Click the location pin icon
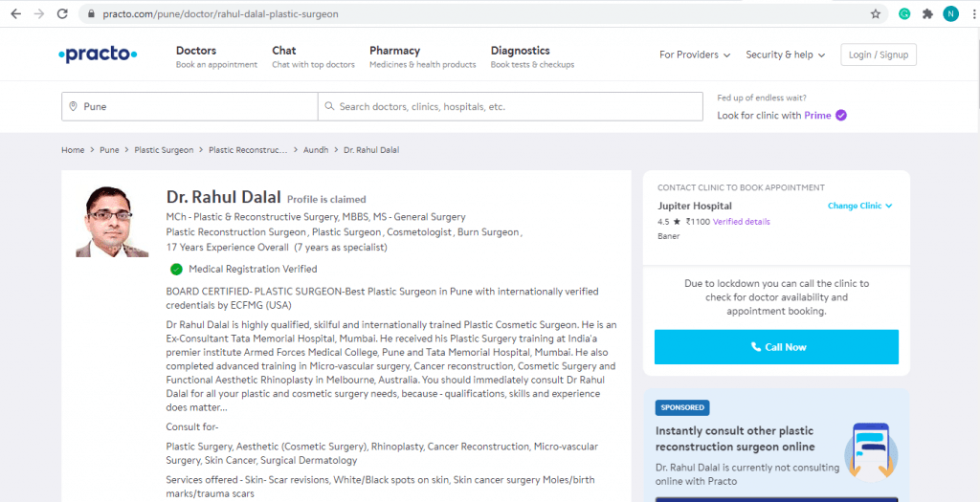Viewport: 980px width, 502px height. pos(73,106)
